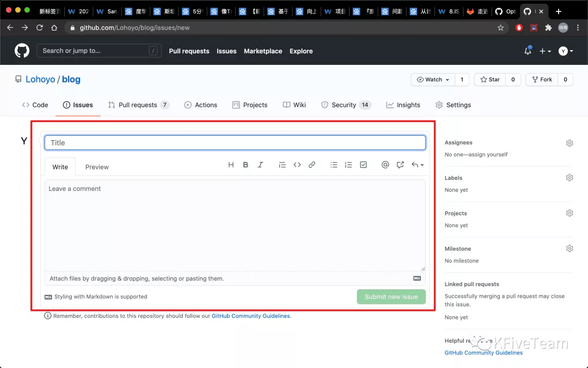This screenshot has width=588, height=368.
Task: Edit Assignees with gear icon
Action: (569, 143)
